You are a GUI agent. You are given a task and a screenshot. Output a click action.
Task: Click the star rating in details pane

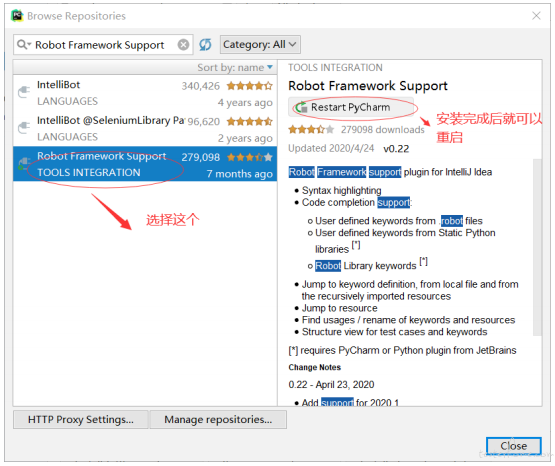click(x=311, y=130)
